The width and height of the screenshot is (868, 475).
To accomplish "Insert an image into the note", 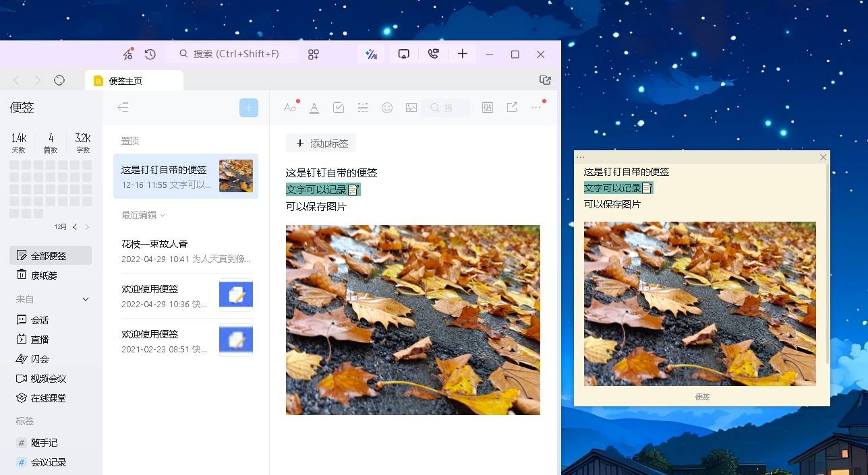I will point(411,106).
